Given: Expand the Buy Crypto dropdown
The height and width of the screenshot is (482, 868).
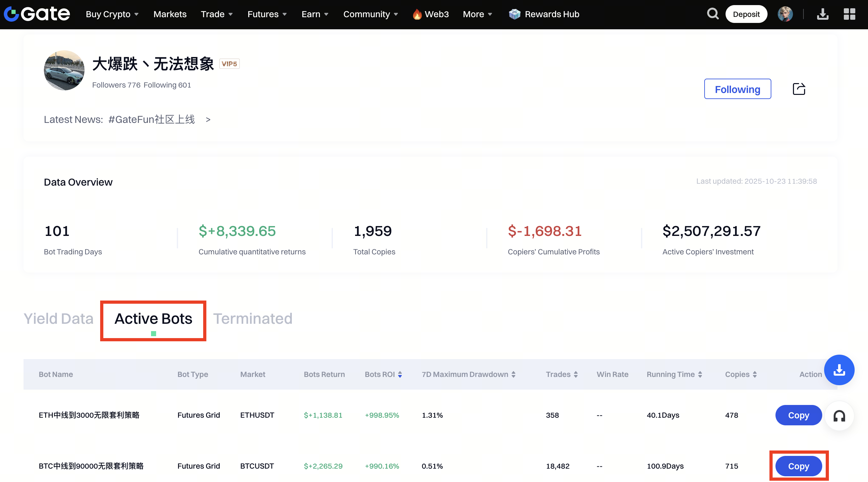Looking at the screenshot, I should [x=112, y=14].
